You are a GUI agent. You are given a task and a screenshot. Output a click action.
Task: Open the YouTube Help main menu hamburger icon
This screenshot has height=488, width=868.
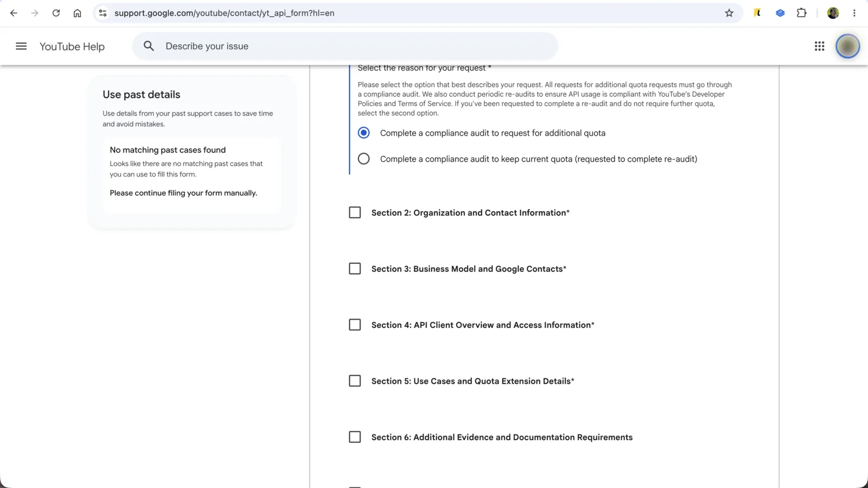point(21,46)
